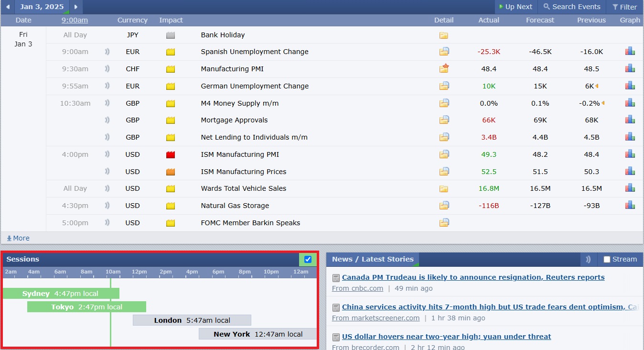Open the calendar Filter
This screenshot has height=350, width=644.
point(624,7)
